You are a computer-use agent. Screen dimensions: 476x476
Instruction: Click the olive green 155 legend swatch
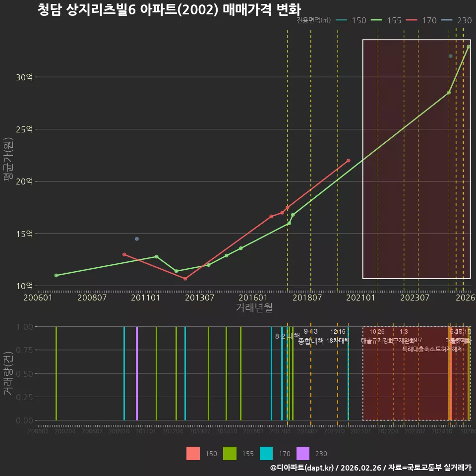point(230,454)
